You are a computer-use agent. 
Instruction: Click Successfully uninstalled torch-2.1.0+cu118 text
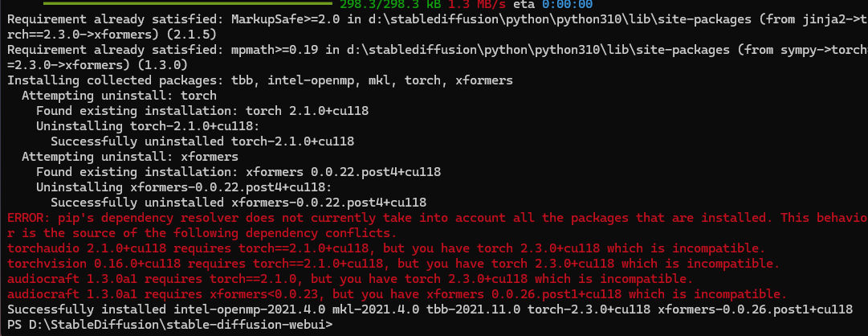click(x=202, y=141)
